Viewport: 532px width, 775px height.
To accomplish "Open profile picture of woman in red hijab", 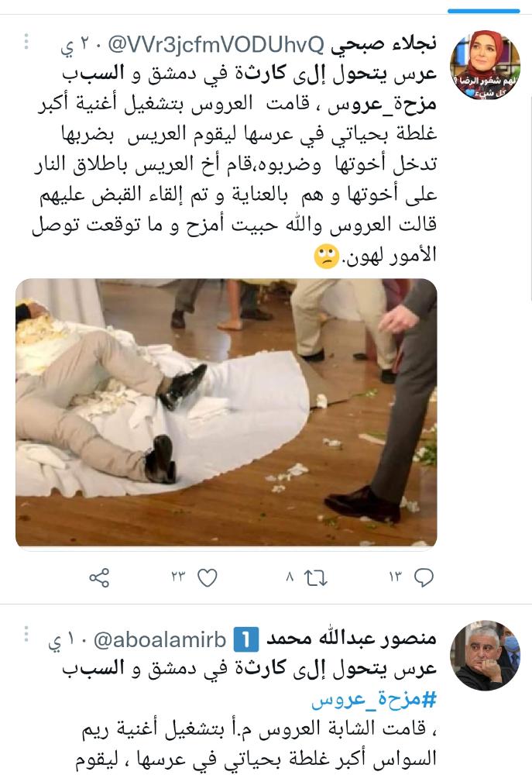I will (x=485, y=65).
